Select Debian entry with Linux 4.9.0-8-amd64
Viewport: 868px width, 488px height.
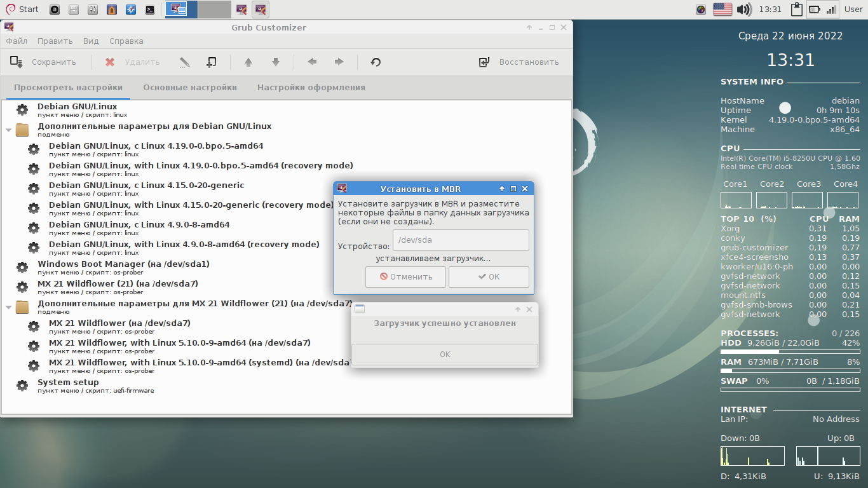[139, 228]
